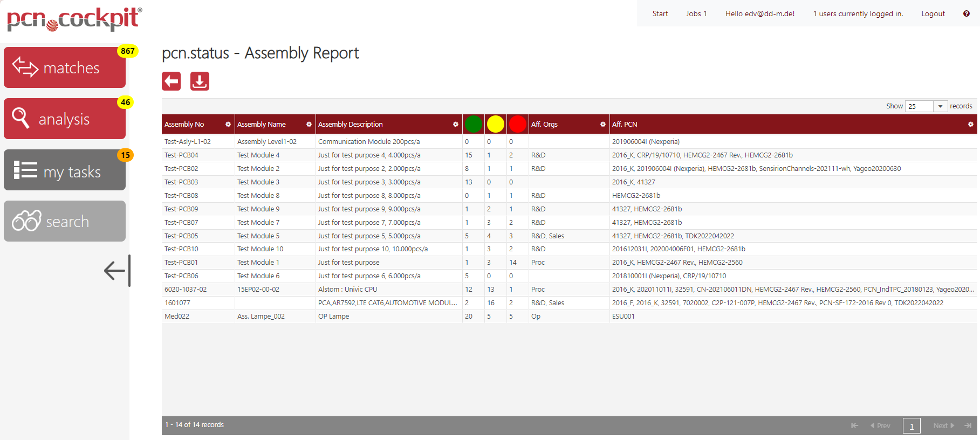Open Assembly No column settings gear
Image resolution: width=980 pixels, height=440 pixels.
[x=228, y=125]
